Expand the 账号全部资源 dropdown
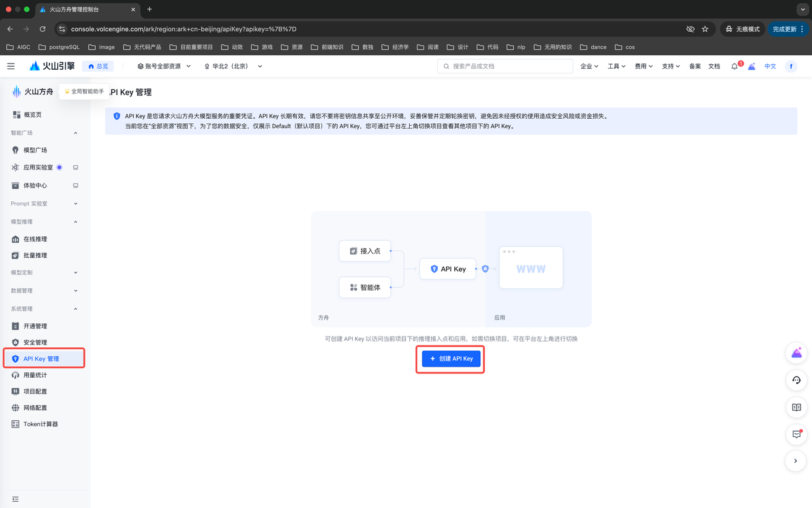This screenshot has height=508, width=812. click(x=164, y=66)
